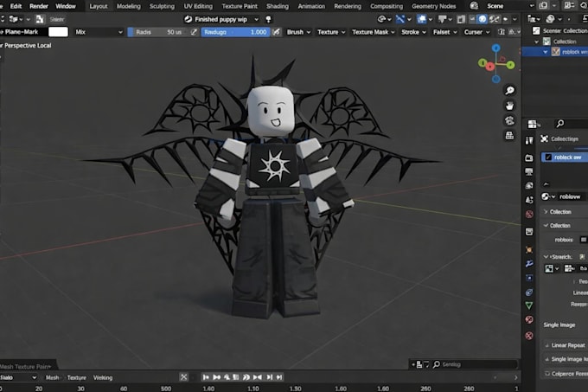This screenshot has height=392, width=588.
Task: Open the Output properties tab icon
Action: pos(529,172)
